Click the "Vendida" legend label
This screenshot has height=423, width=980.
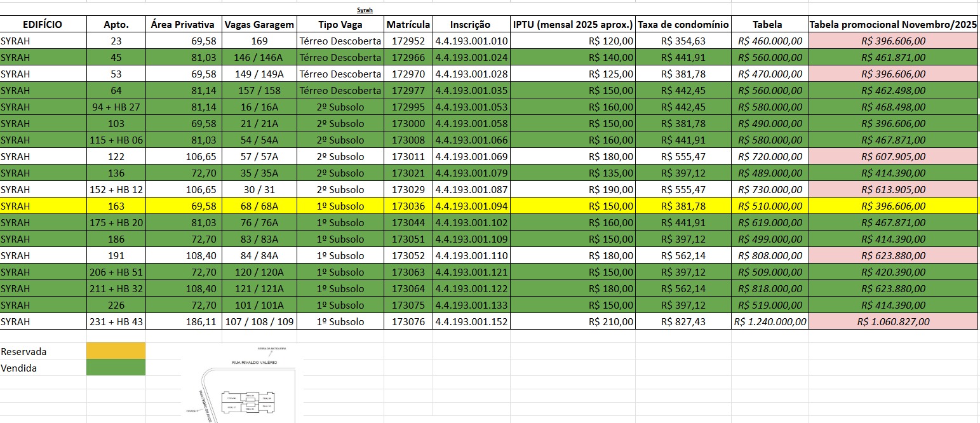pyautogui.click(x=19, y=368)
